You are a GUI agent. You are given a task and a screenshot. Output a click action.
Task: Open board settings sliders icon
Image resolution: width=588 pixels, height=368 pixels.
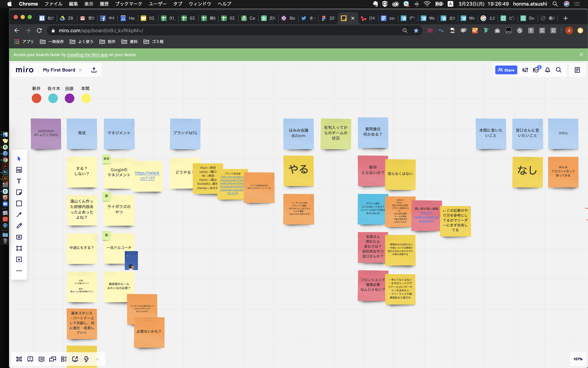point(525,70)
